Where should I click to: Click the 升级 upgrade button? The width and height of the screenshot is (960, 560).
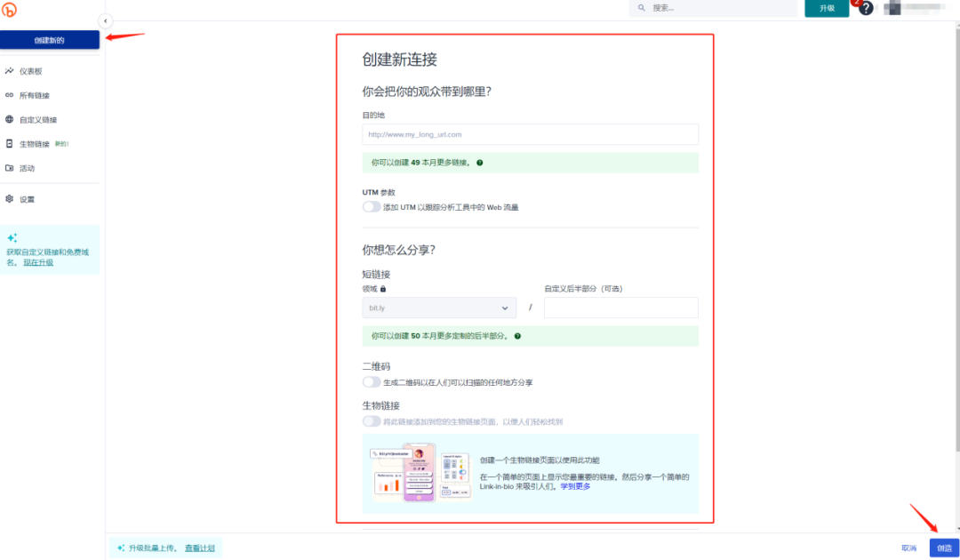pyautogui.click(x=827, y=8)
